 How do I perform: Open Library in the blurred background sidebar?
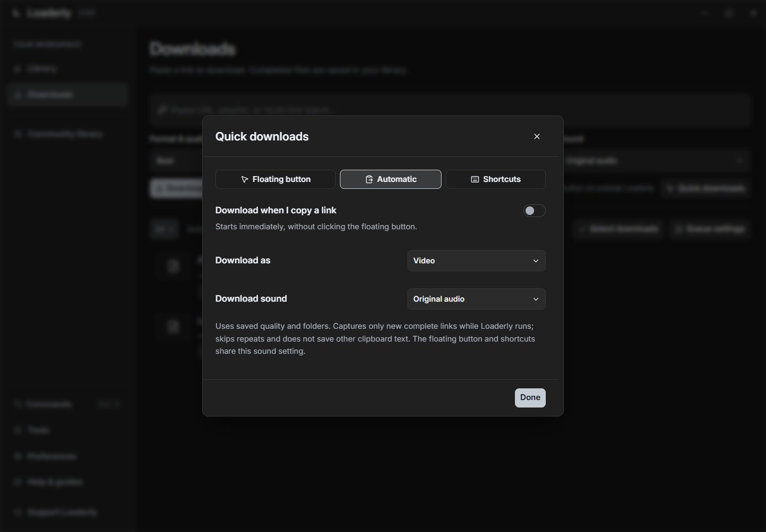point(68,69)
